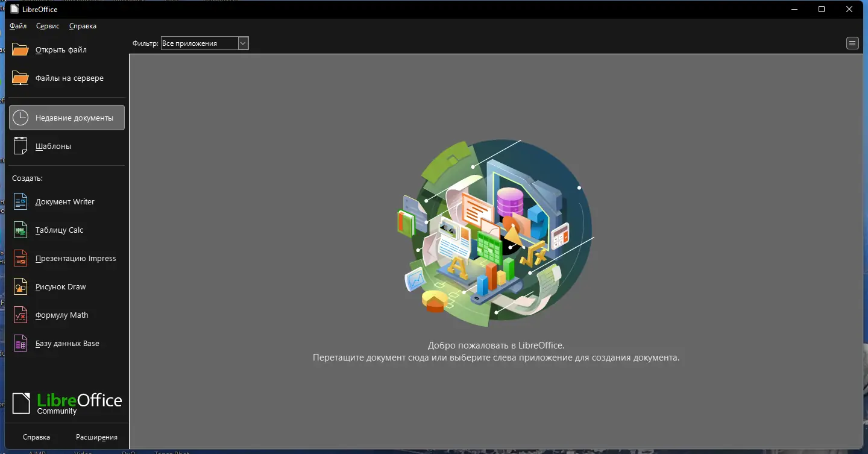868x454 pixels.
Task: Open the Шаблоны templates view
Action: point(67,146)
